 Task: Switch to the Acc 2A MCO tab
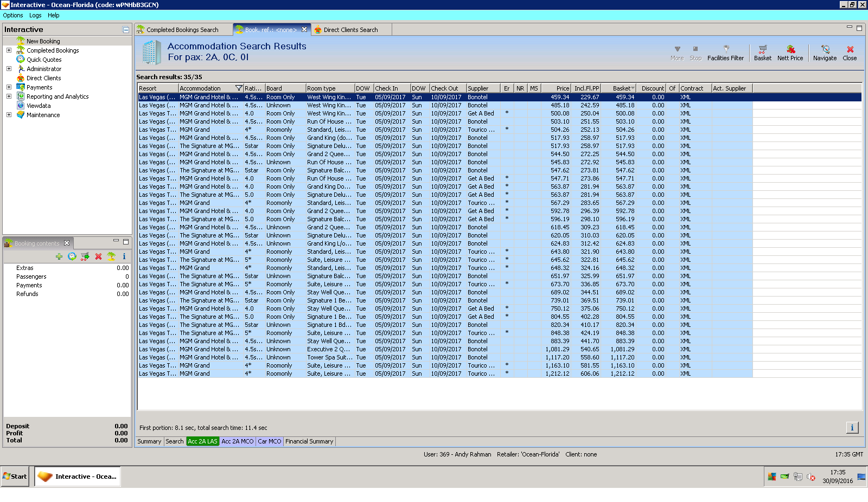click(x=238, y=441)
